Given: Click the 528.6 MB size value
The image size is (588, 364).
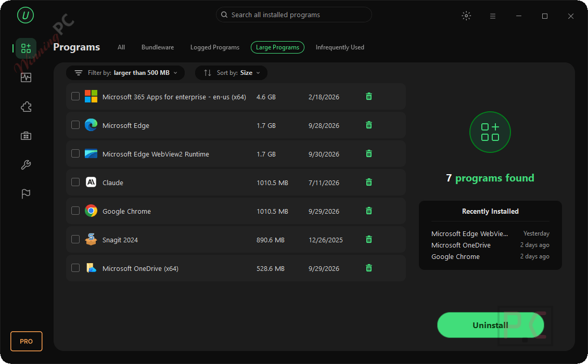Looking at the screenshot, I should click(271, 268).
